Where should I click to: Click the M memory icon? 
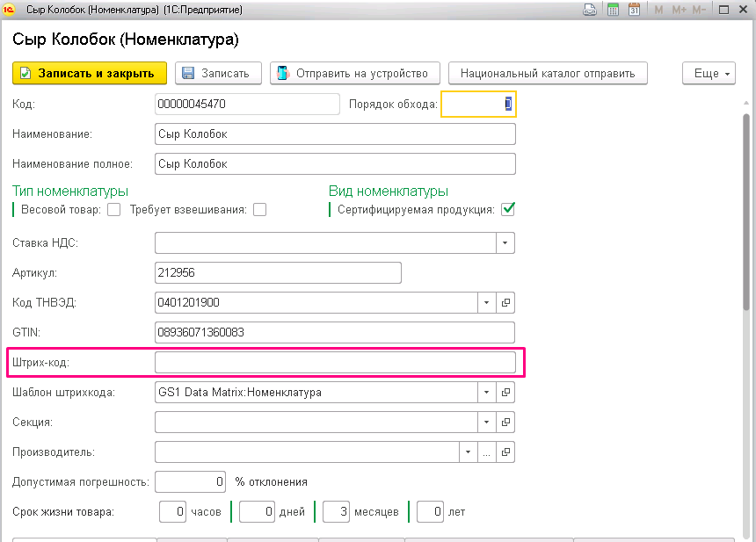pos(658,10)
